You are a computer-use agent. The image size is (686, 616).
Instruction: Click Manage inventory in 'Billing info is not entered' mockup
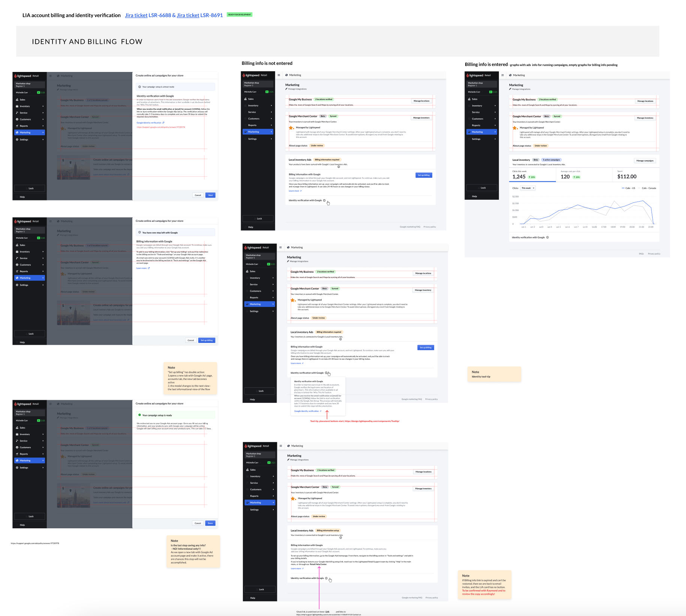(x=421, y=118)
